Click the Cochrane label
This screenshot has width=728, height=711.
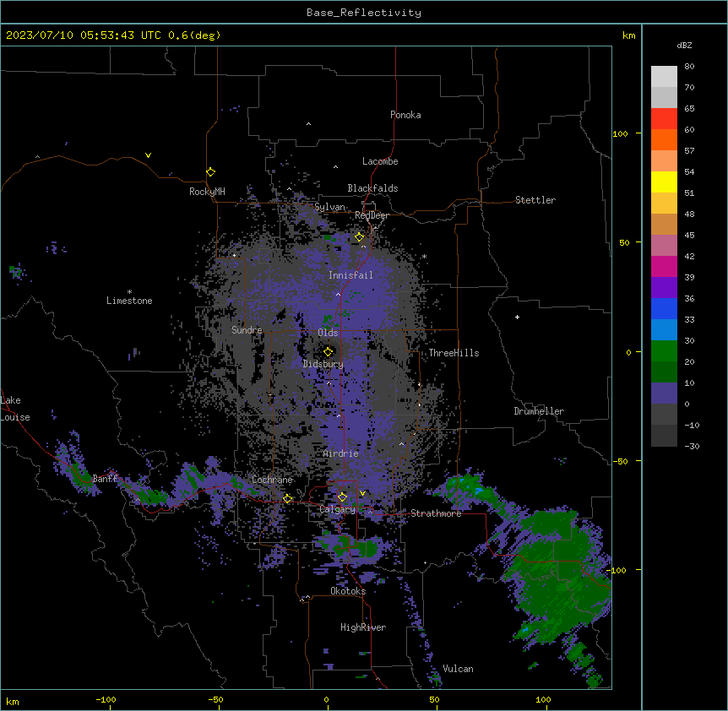click(x=272, y=480)
